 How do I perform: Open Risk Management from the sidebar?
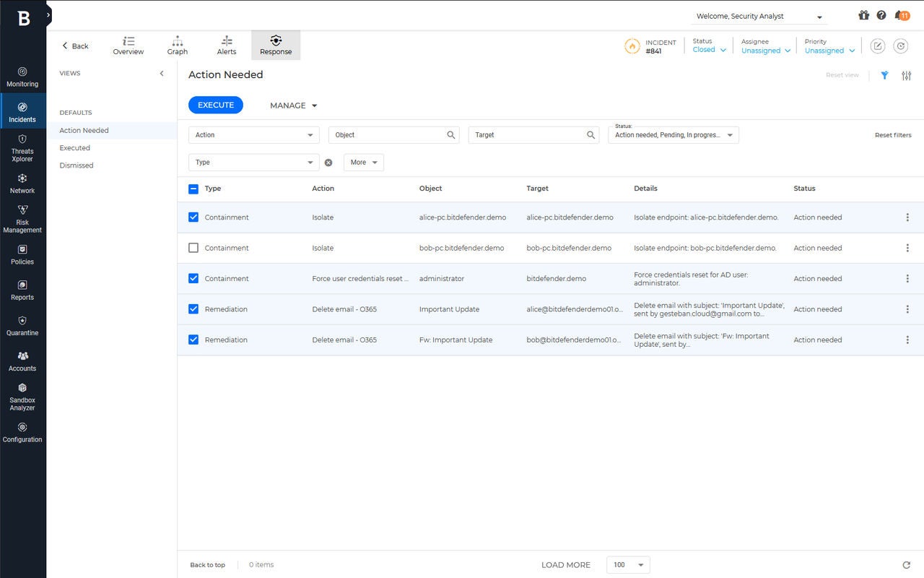coord(22,218)
